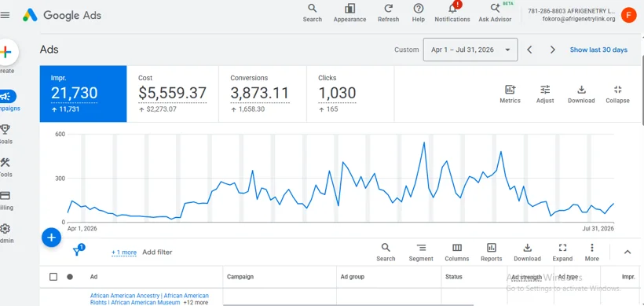Image resolution: width=644 pixels, height=306 pixels.
Task: Open More options in table toolbar
Action: [x=592, y=253]
